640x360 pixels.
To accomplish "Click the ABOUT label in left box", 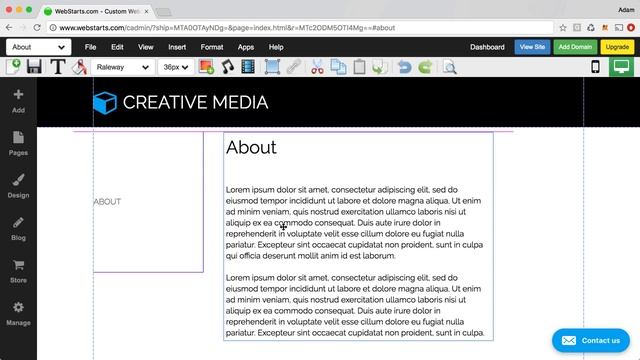I will [107, 202].
